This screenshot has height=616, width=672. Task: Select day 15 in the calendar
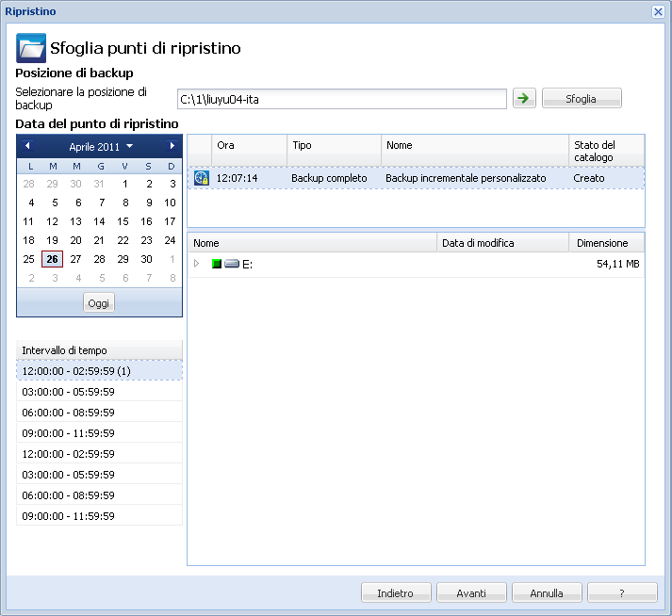(x=123, y=221)
